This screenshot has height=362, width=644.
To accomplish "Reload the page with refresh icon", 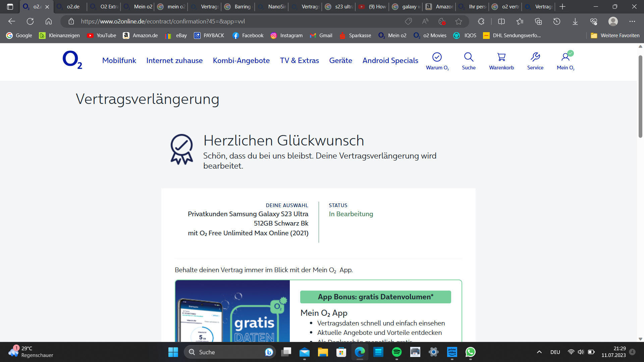I will [x=30, y=21].
